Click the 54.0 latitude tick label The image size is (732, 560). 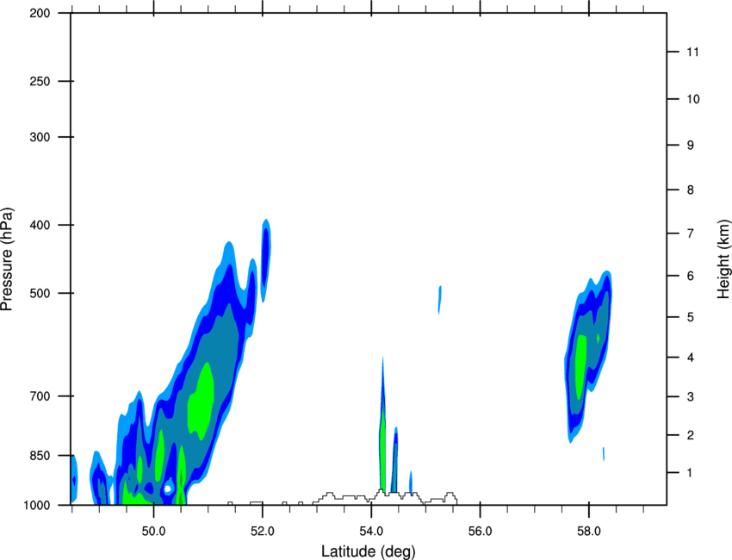(x=372, y=532)
